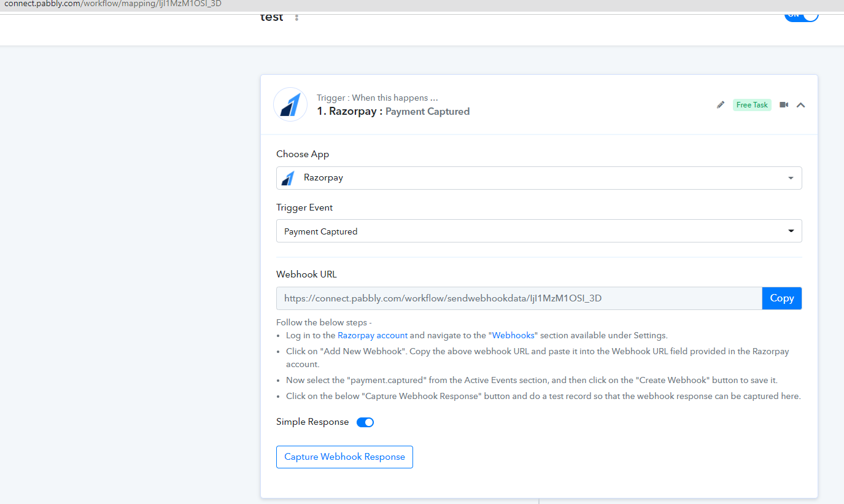Click the 'Trigger Event' label

tap(304, 207)
